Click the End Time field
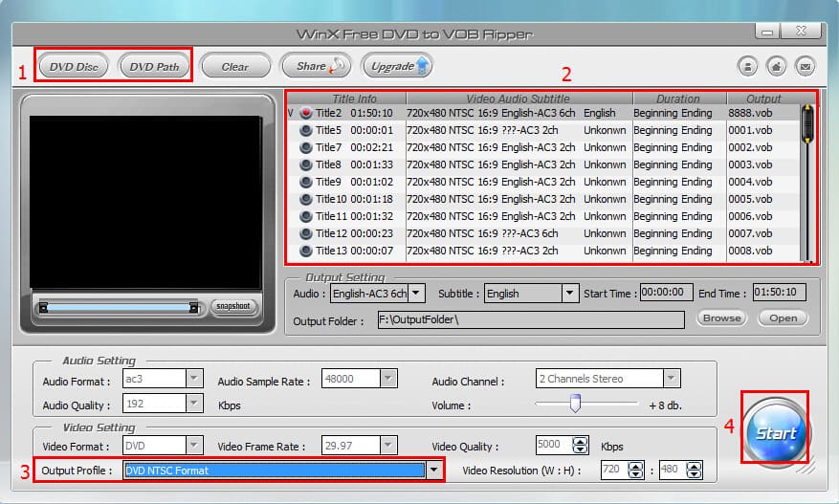839x504 pixels. click(x=779, y=292)
